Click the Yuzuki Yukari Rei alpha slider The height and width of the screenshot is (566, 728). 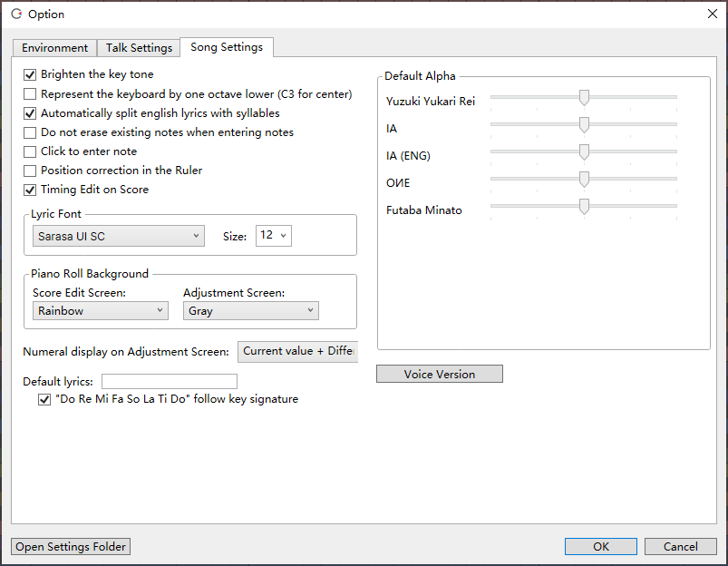[584, 97]
